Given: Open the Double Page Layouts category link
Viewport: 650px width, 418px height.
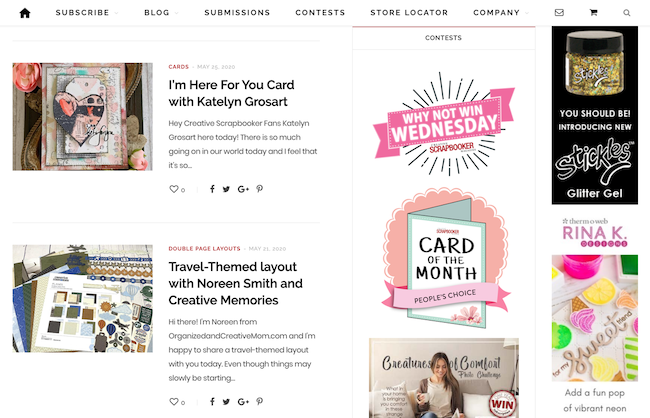Looking at the screenshot, I should pos(204,249).
